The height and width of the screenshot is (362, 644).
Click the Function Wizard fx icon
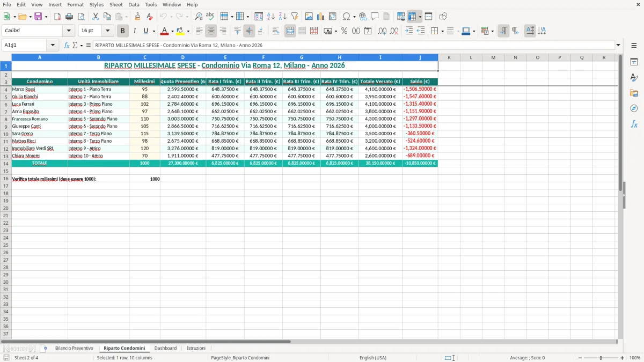(x=67, y=46)
